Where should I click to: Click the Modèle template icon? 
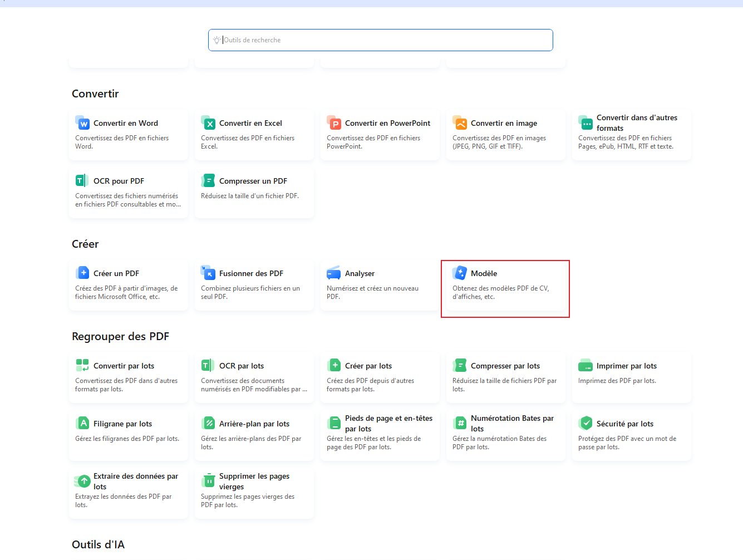coord(460,273)
